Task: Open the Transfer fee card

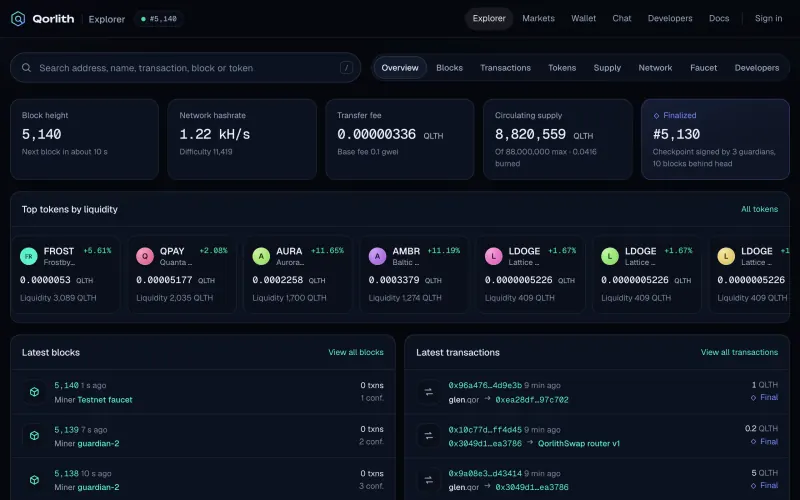Action: (x=399, y=139)
